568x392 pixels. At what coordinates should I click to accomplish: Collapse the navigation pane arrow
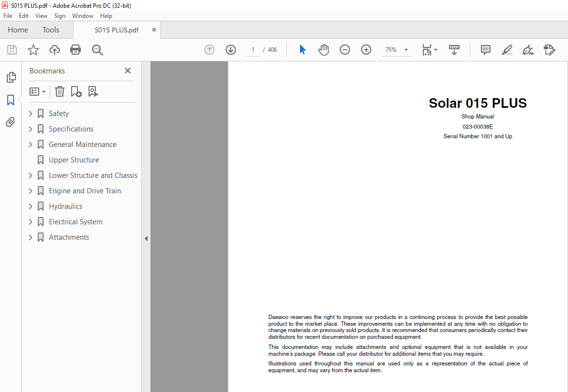[x=146, y=238]
